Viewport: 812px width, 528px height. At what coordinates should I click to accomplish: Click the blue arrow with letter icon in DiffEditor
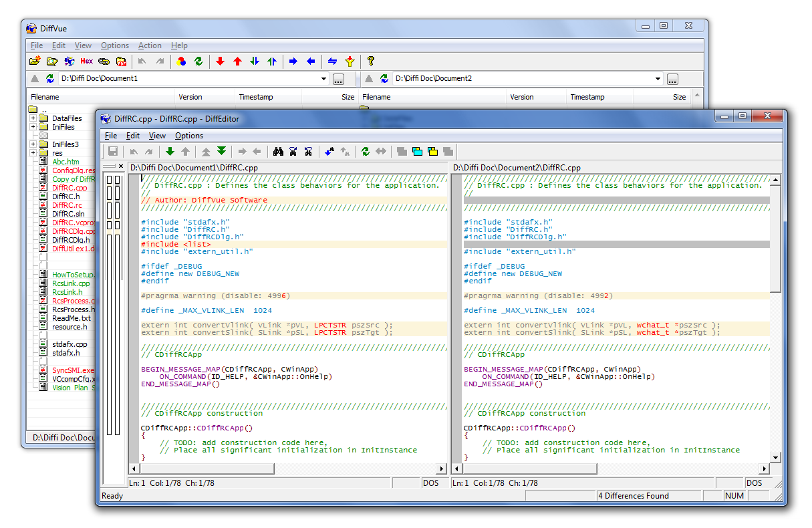pos(329,152)
